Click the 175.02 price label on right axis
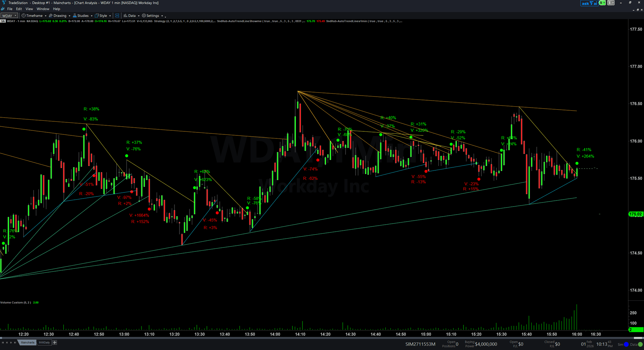 tap(636, 214)
